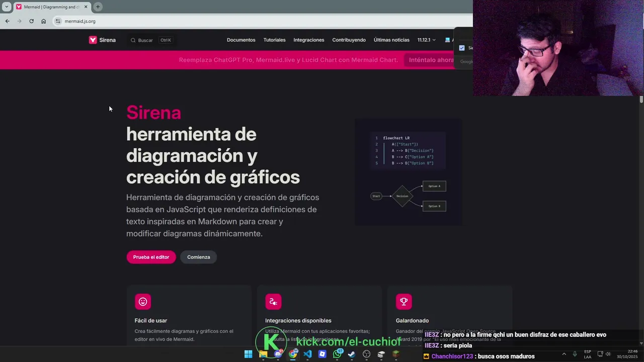Reload the mermaid.js.org page

coord(31,21)
